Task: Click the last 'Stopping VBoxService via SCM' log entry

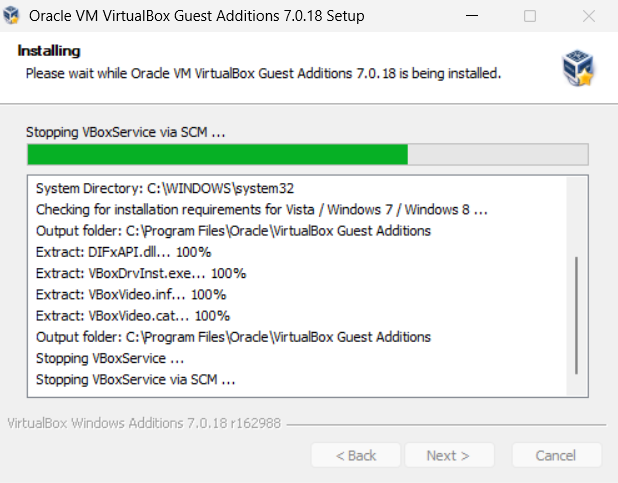Action: coord(135,380)
